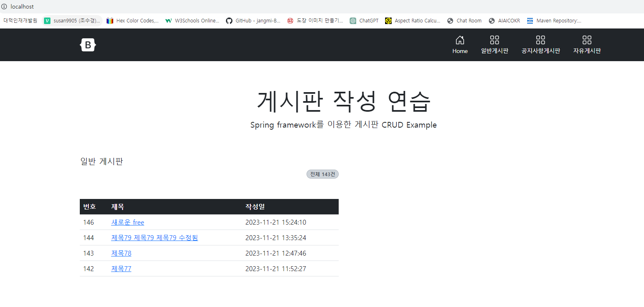Open the AIAICOKR bookmark text

pyautogui.click(x=509, y=21)
